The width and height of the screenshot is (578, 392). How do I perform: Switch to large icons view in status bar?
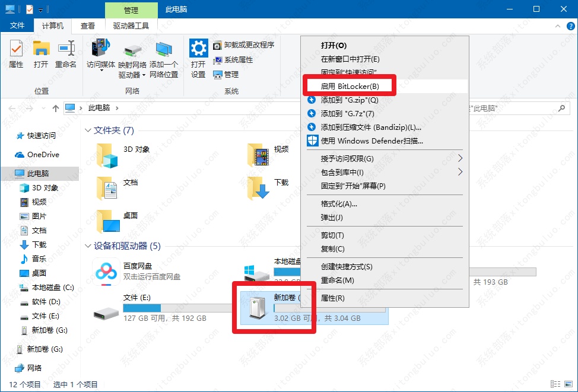click(x=569, y=384)
